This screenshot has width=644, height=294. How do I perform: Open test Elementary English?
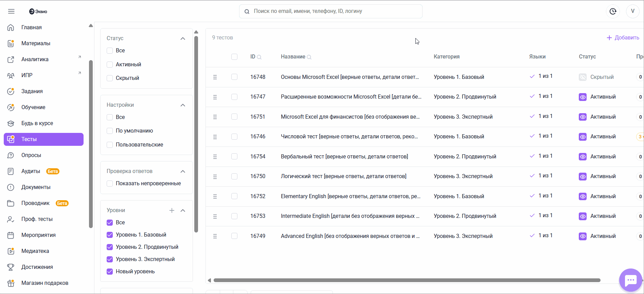pos(351,196)
